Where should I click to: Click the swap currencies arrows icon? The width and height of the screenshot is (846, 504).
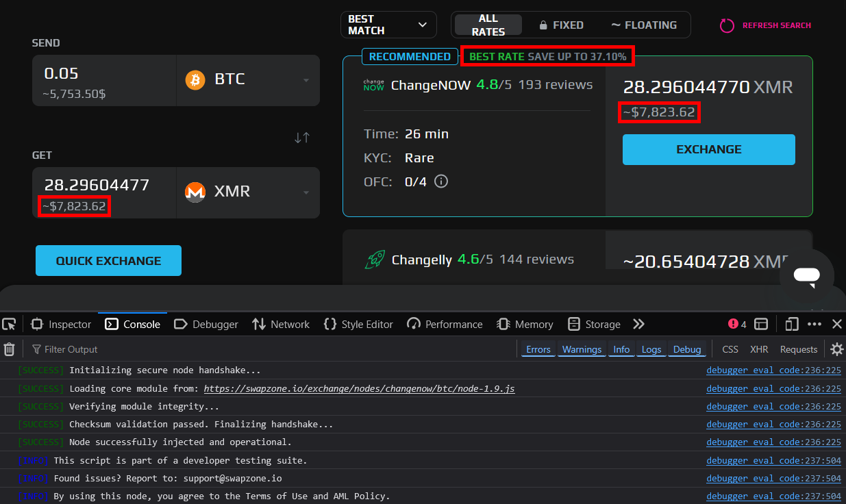click(x=302, y=138)
